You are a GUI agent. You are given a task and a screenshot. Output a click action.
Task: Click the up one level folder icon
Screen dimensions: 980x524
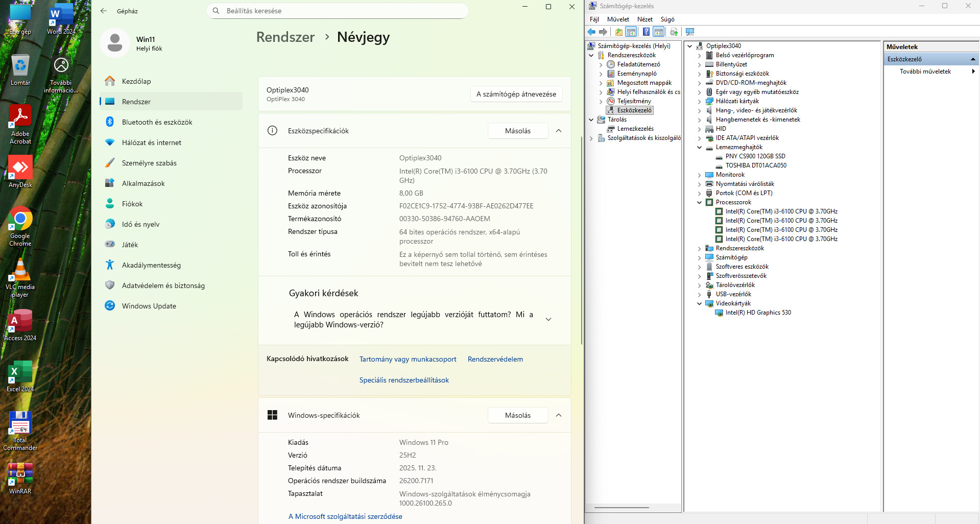[619, 32]
